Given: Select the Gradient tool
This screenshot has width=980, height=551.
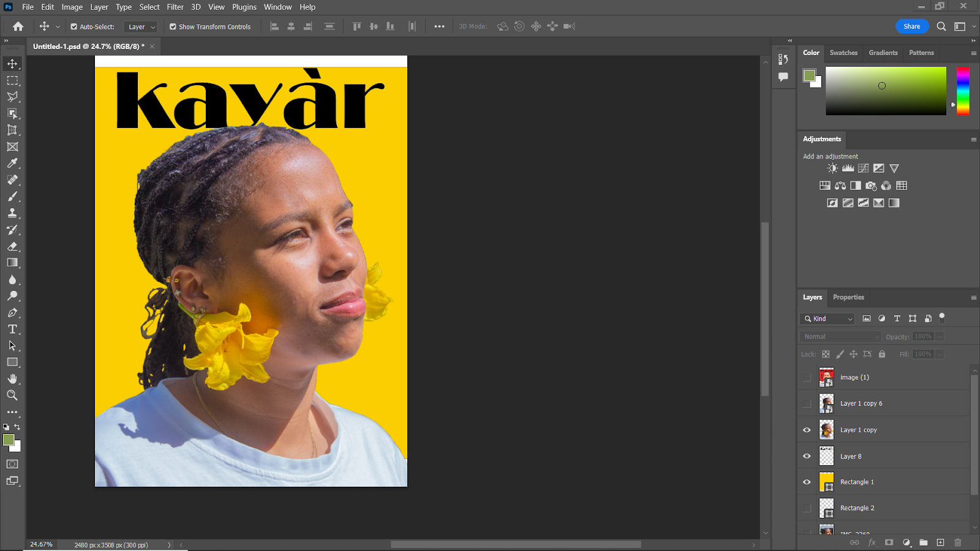Looking at the screenshot, I should pos(12,263).
